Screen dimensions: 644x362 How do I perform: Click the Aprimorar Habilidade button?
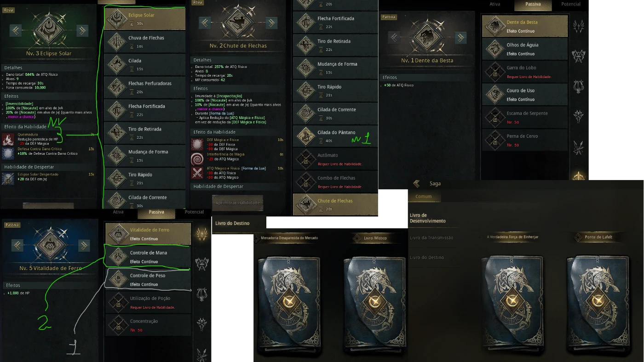point(237,203)
